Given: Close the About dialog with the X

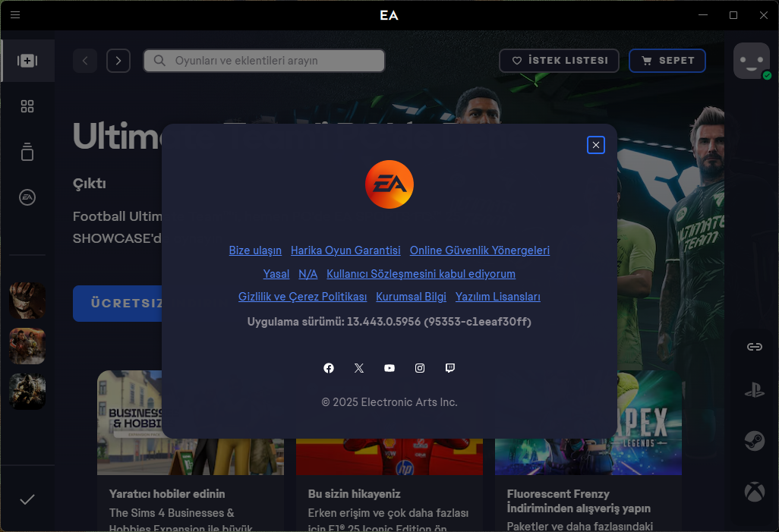Looking at the screenshot, I should coord(596,145).
